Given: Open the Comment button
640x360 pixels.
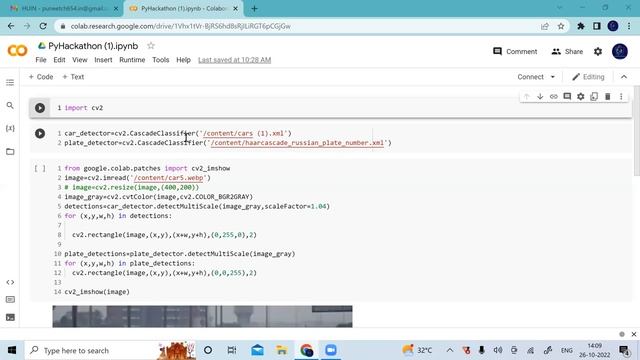Looking at the screenshot, I should pyautogui.click(x=515, y=51).
